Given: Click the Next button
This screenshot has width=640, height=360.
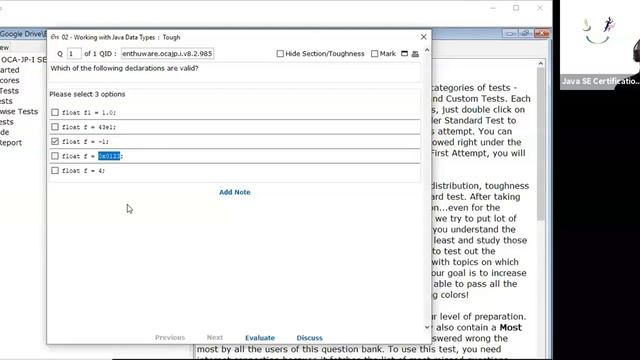Looking at the screenshot, I should [x=215, y=338].
